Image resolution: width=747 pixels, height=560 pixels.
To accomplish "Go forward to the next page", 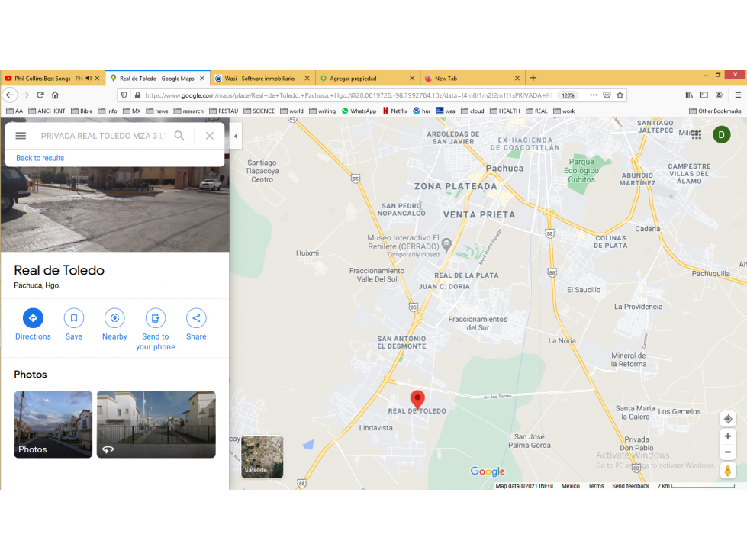I will click(25, 95).
